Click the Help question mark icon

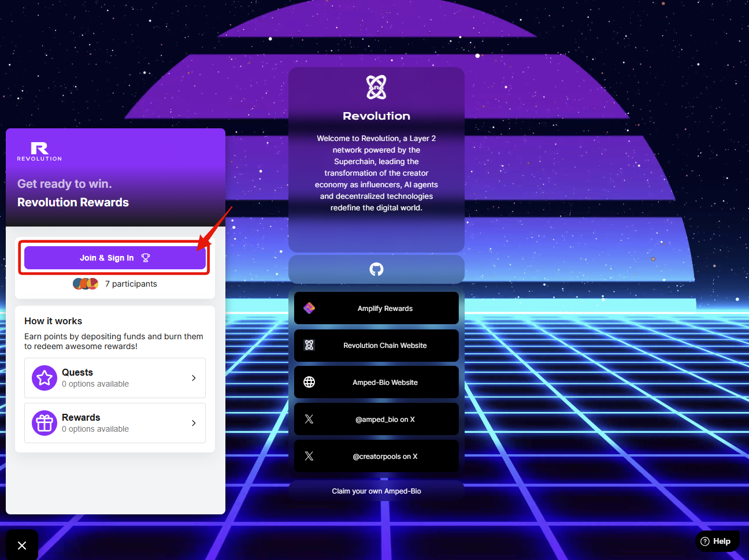click(705, 542)
